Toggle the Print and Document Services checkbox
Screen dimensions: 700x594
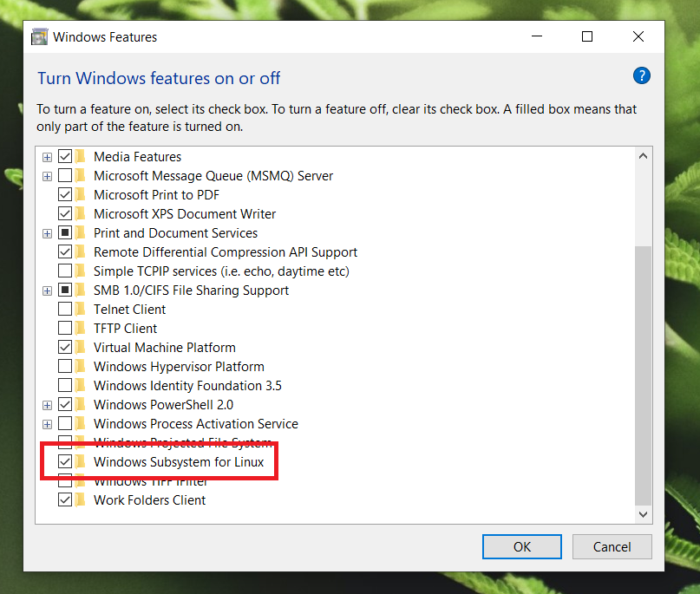[x=65, y=233]
